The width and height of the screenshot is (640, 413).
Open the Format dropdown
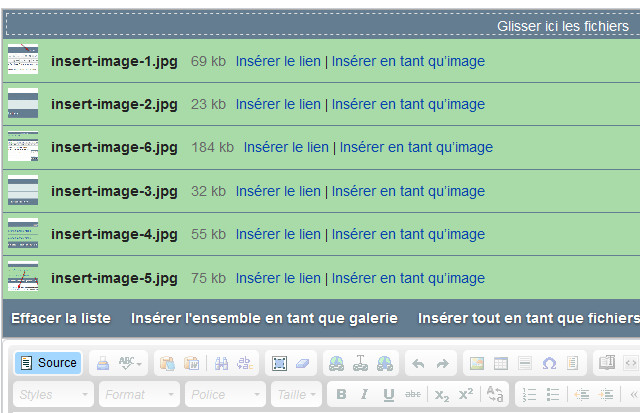pos(139,394)
